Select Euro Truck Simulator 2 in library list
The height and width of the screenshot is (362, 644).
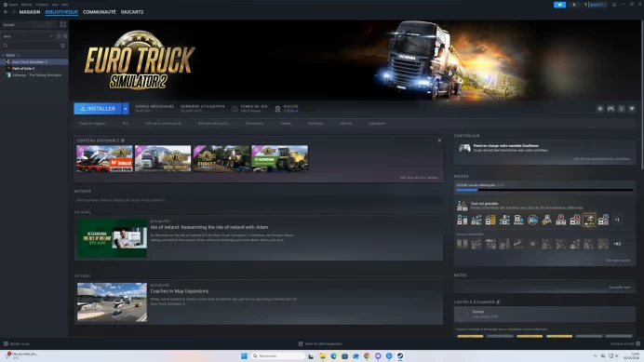34,61
